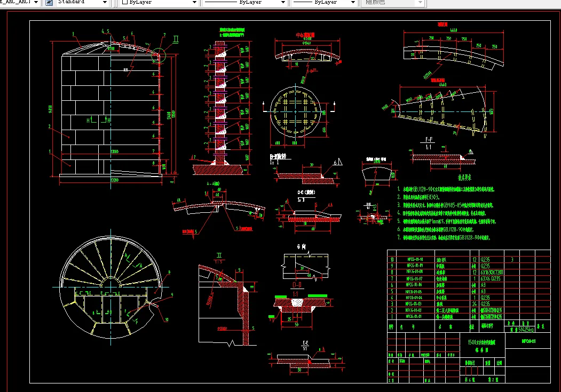Select the red D-D section label
Screen dimensions: 561x392
point(297,285)
